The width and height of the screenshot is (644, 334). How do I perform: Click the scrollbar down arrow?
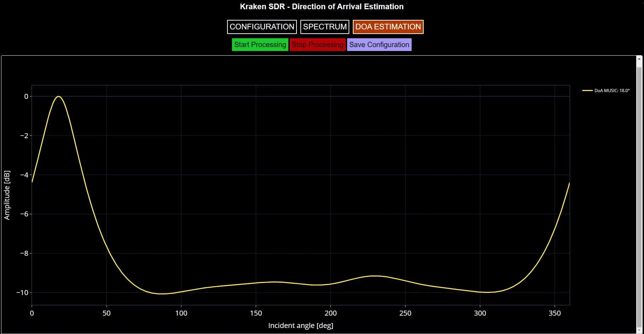pos(639,330)
